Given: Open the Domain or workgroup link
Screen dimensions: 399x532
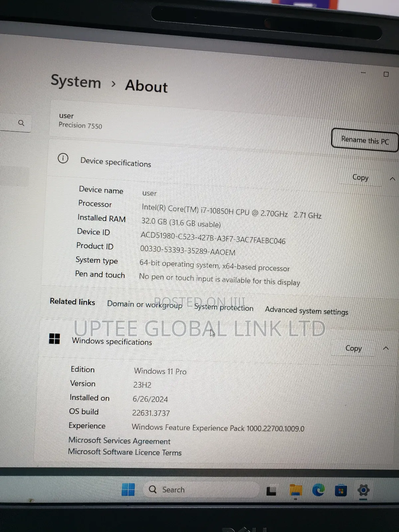Looking at the screenshot, I should tap(145, 305).
